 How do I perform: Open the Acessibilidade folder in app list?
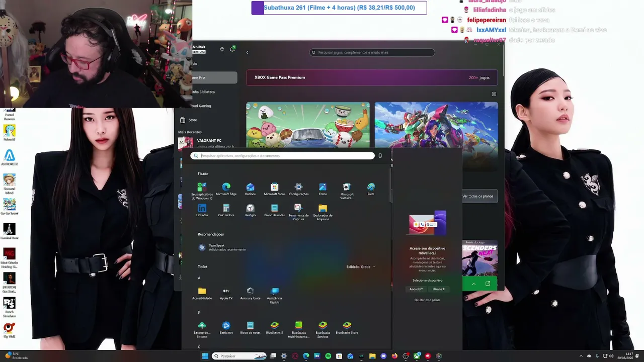coord(202,294)
